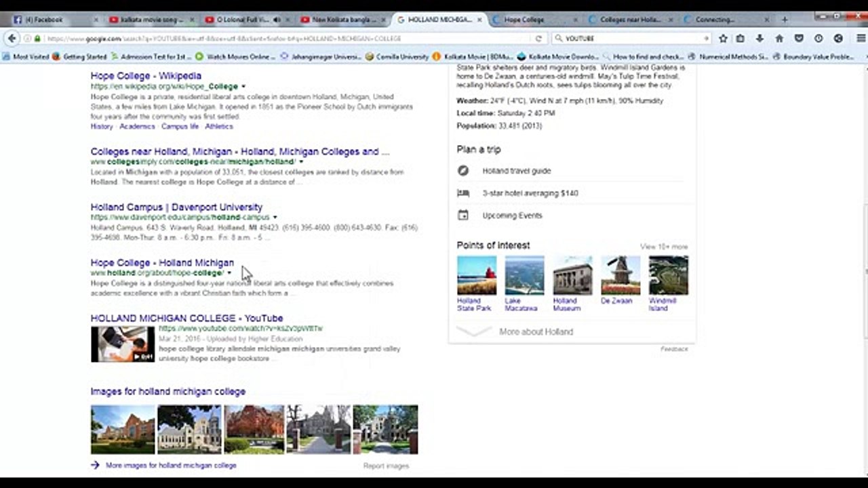Click the Feedback link below panel
Viewport: 868px width, 488px height.
coord(674,349)
